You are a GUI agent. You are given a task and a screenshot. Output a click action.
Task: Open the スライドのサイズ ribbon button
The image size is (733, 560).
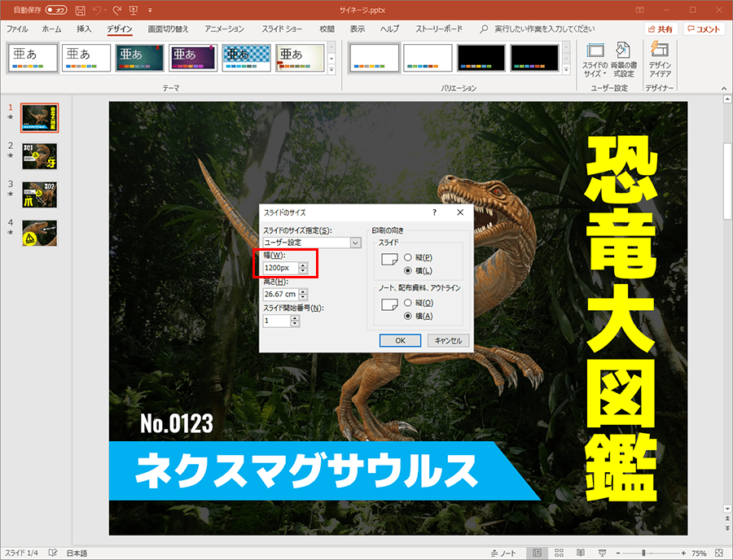tap(595, 57)
